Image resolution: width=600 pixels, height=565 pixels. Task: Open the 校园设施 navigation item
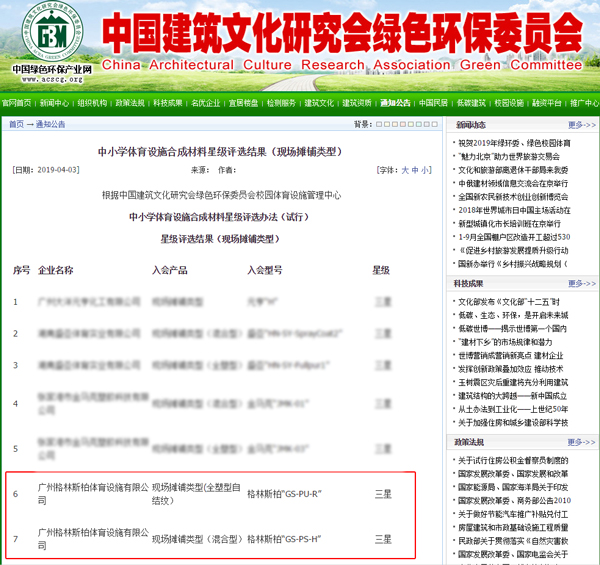pos(509,103)
